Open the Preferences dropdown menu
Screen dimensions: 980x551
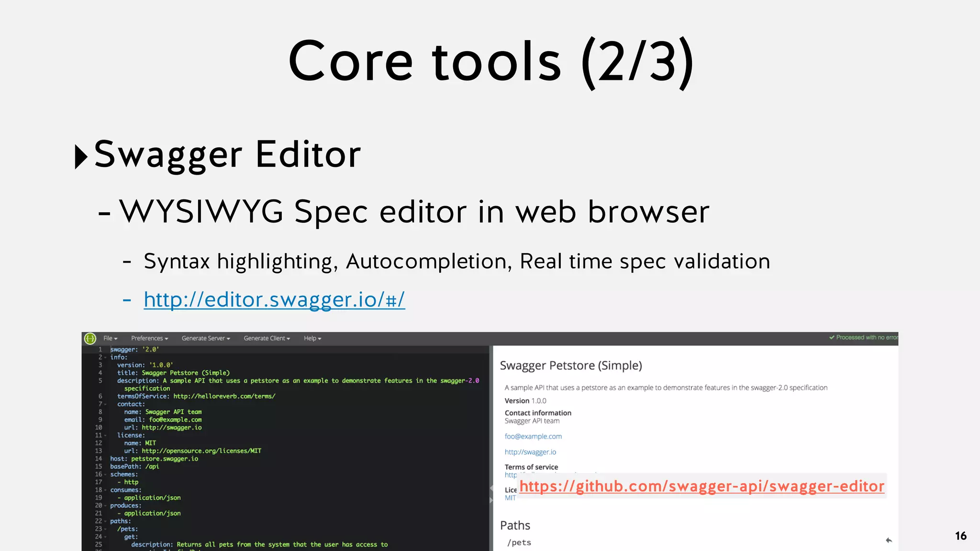coord(149,339)
